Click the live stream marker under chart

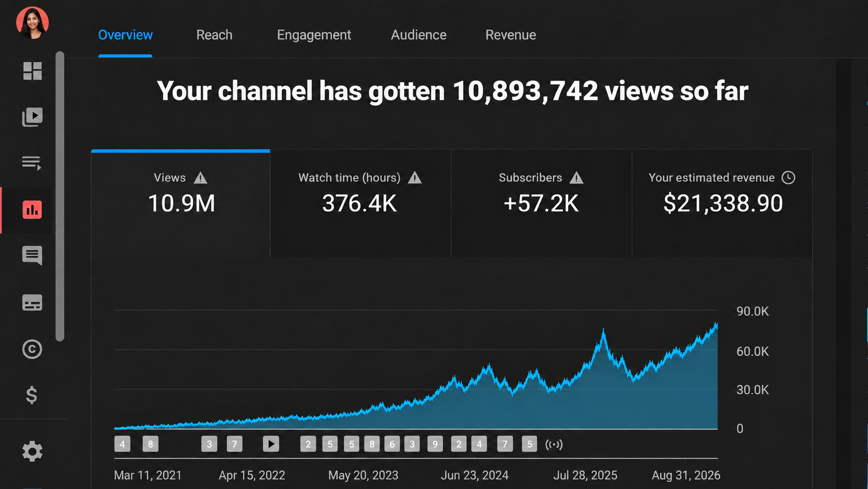tap(554, 444)
